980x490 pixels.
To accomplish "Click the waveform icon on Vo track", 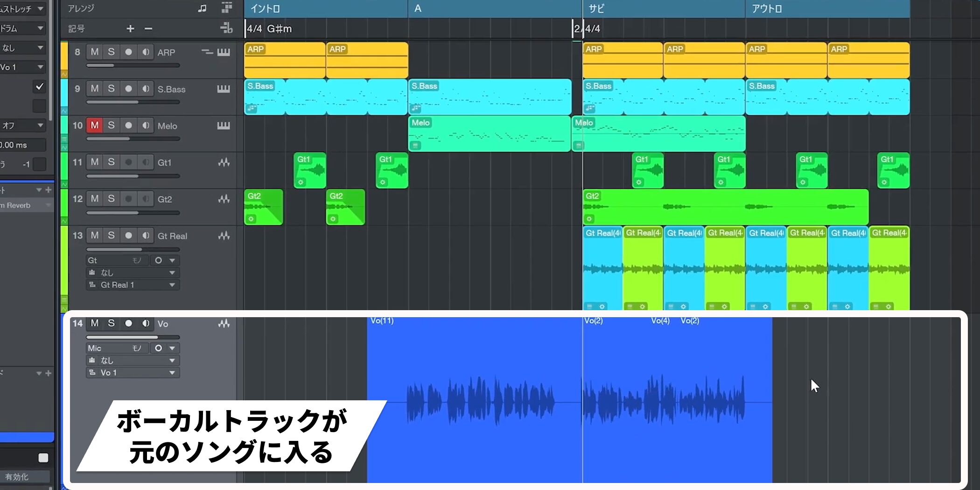I will [x=224, y=323].
